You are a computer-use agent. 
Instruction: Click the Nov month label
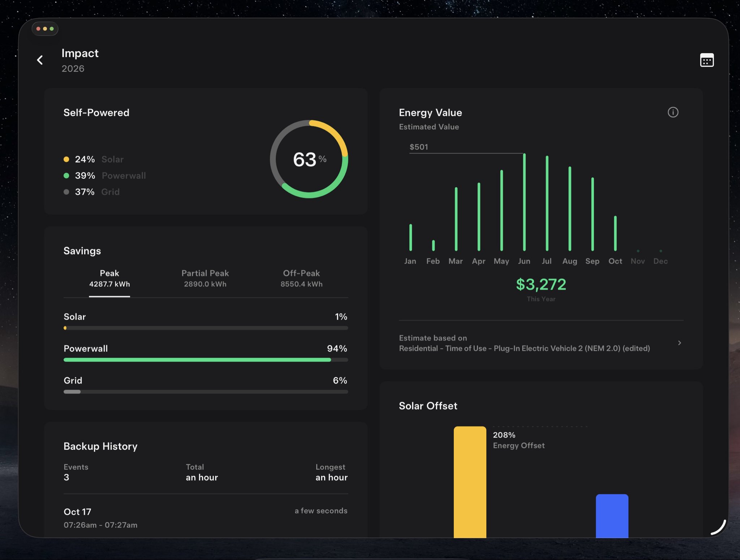pyautogui.click(x=638, y=261)
